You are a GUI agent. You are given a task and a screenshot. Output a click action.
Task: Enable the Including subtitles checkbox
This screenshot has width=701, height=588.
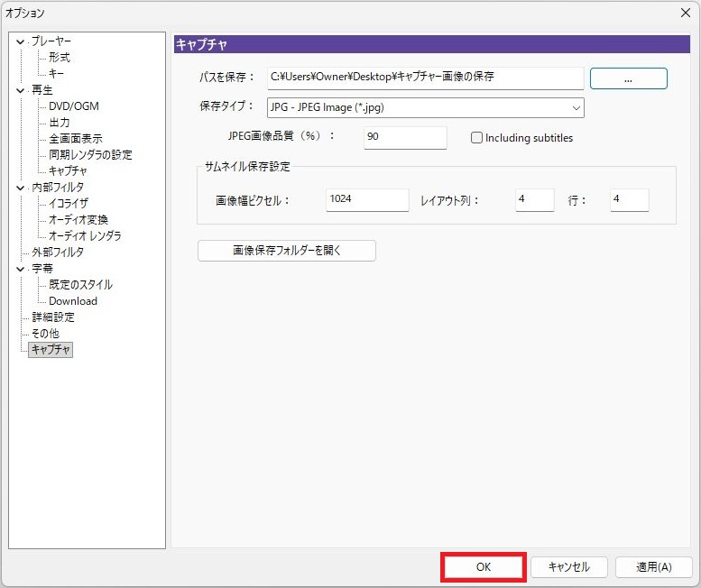[x=477, y=138]
